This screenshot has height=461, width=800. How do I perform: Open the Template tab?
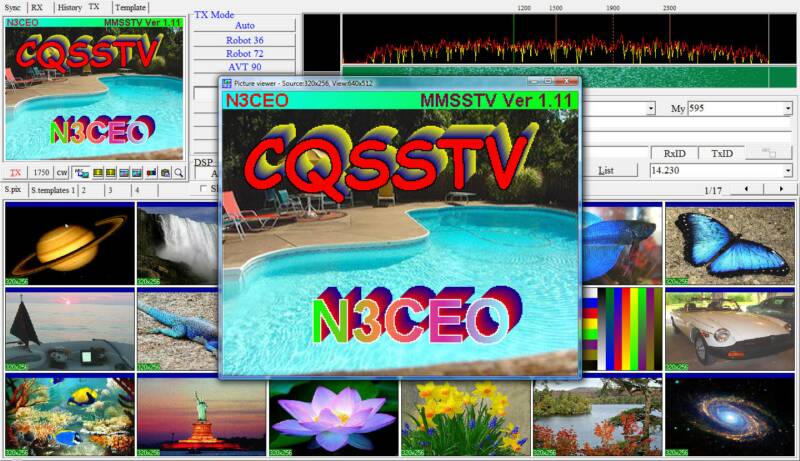(x=130, y=7)
